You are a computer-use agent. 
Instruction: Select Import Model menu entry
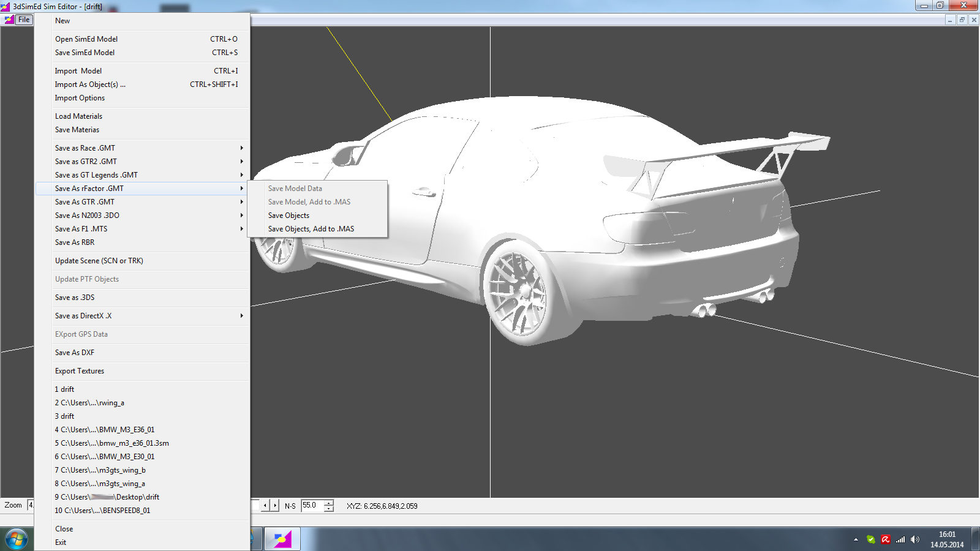click(x=78, y=71)
